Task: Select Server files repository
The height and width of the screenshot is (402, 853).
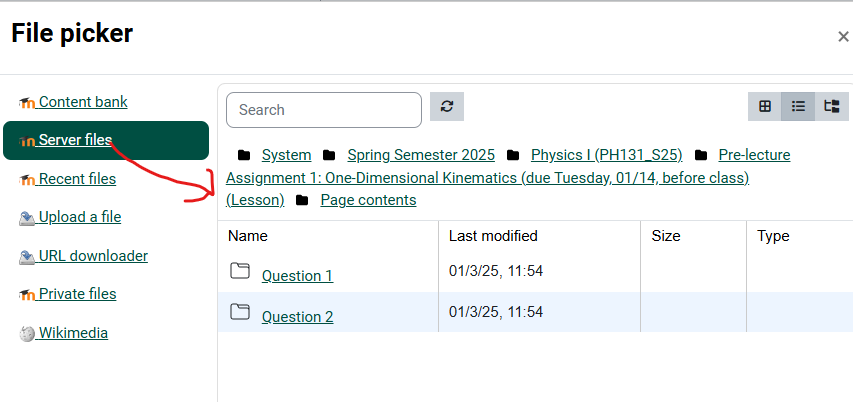Action: pyautogui.click(x=75, y=140)
